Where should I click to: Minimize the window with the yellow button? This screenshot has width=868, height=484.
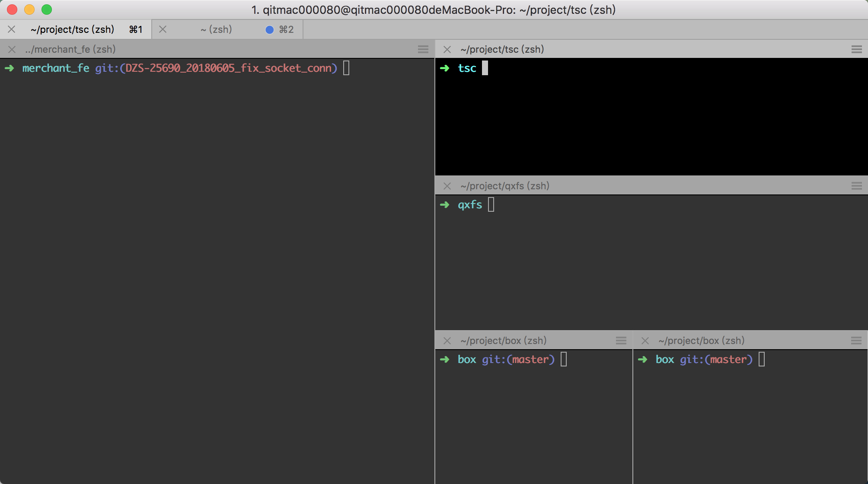pos(29,10)
